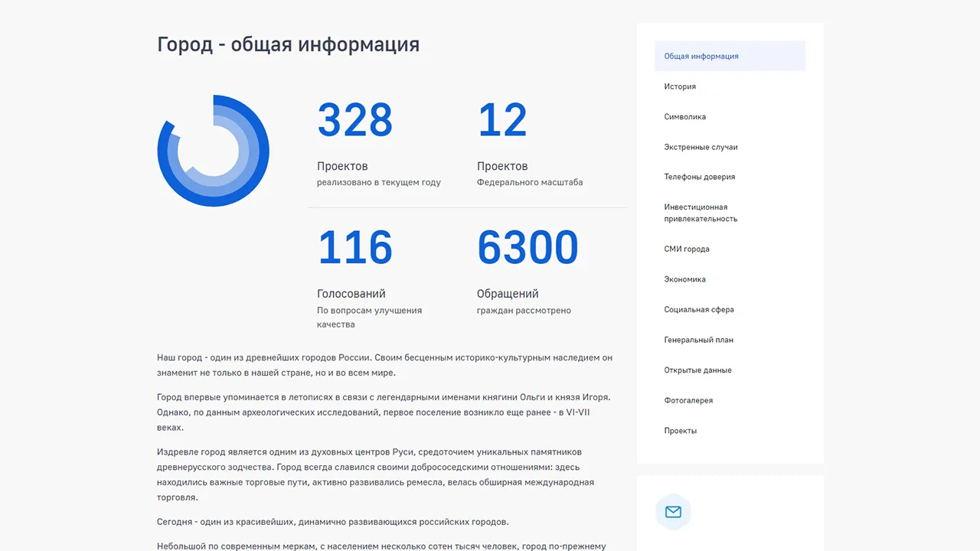Click the blue donut chart graphic
The image size is (980, 551).
[x=213, y=151]
